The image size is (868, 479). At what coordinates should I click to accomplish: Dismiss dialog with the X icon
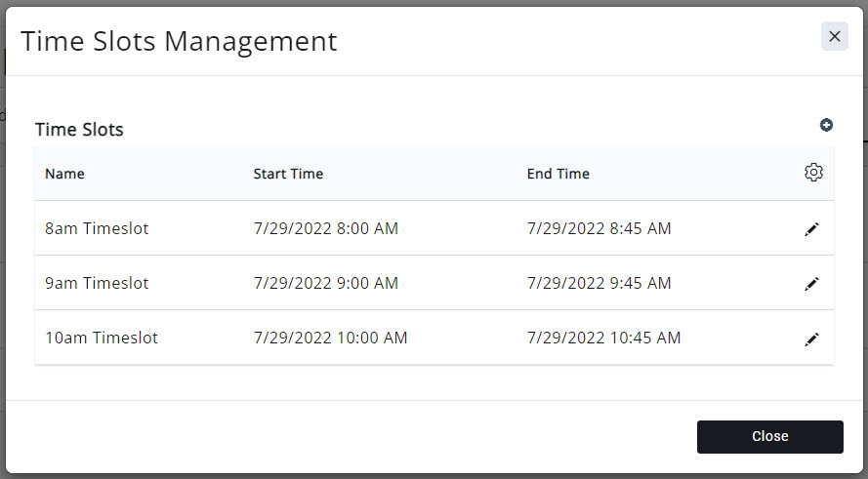[x=834, y=36]
